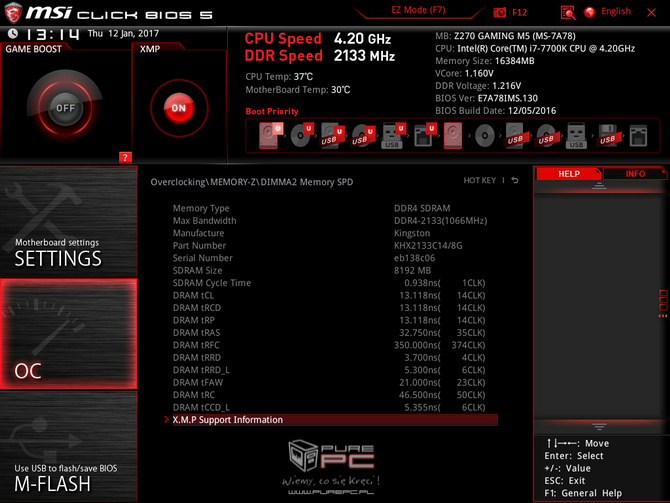This screenshot has width=670, height=503.
Task: Switch to the INFO tab
Action: (635, 174)
